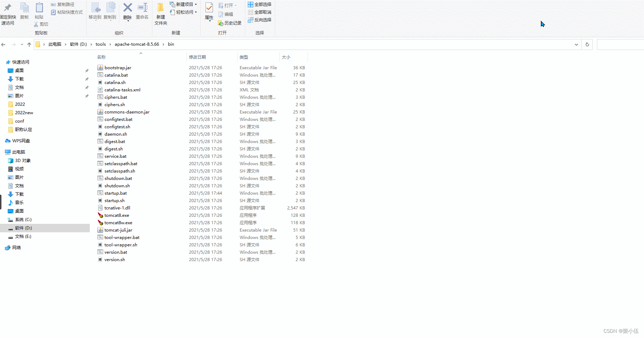Click the Rename icon
Image resolution: width=644 pixels, height=337 pixels.
[x=142, y=7]
